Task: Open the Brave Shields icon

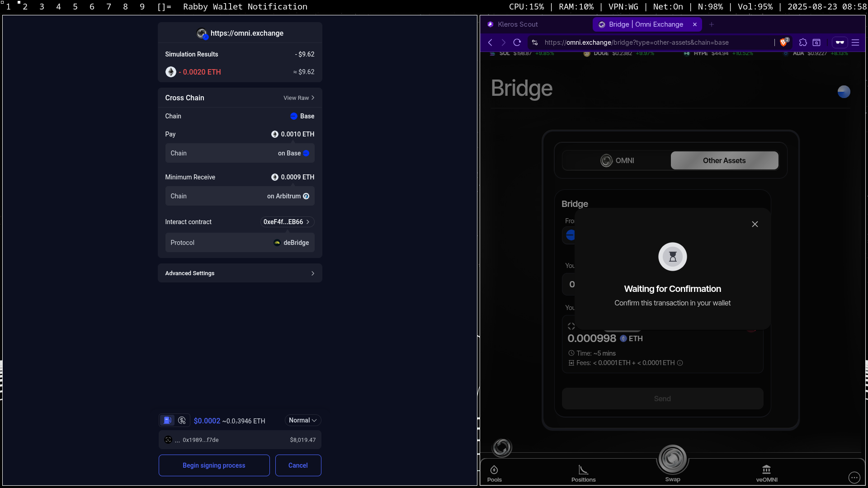Action: 784,42
